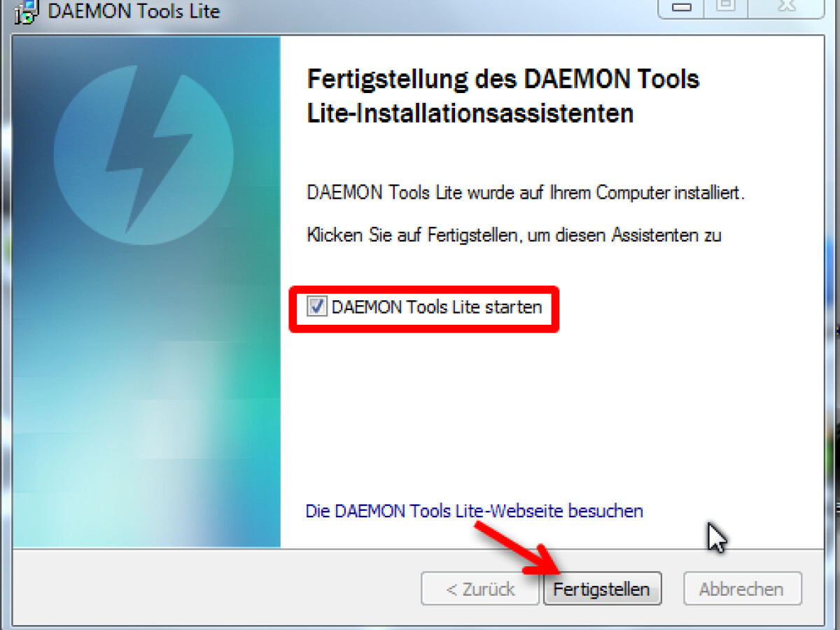The height and width of the screenshot is (630, 840).
Task: Click the 'DAEMON Tools Lite' title bar text
Action: point(134,11)
